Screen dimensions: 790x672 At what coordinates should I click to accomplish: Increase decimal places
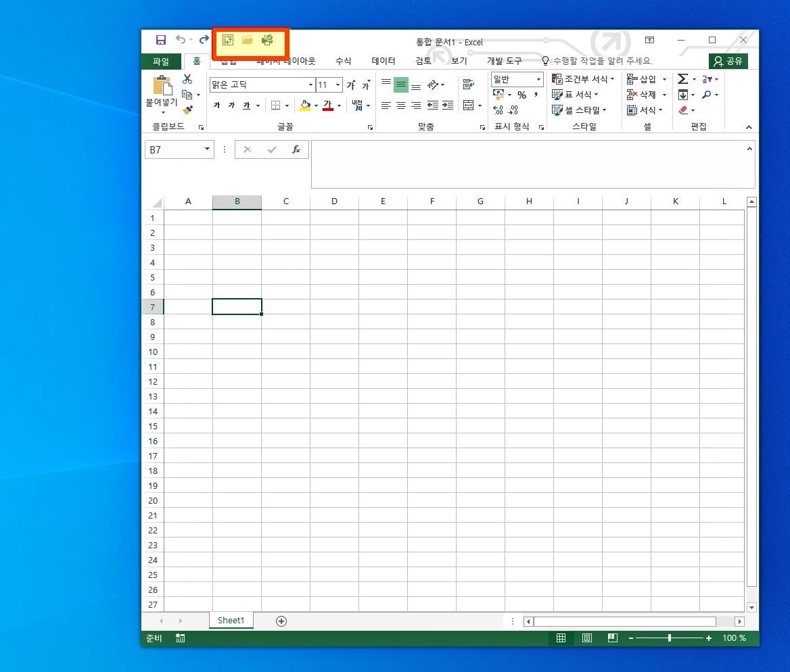(498, 110)
